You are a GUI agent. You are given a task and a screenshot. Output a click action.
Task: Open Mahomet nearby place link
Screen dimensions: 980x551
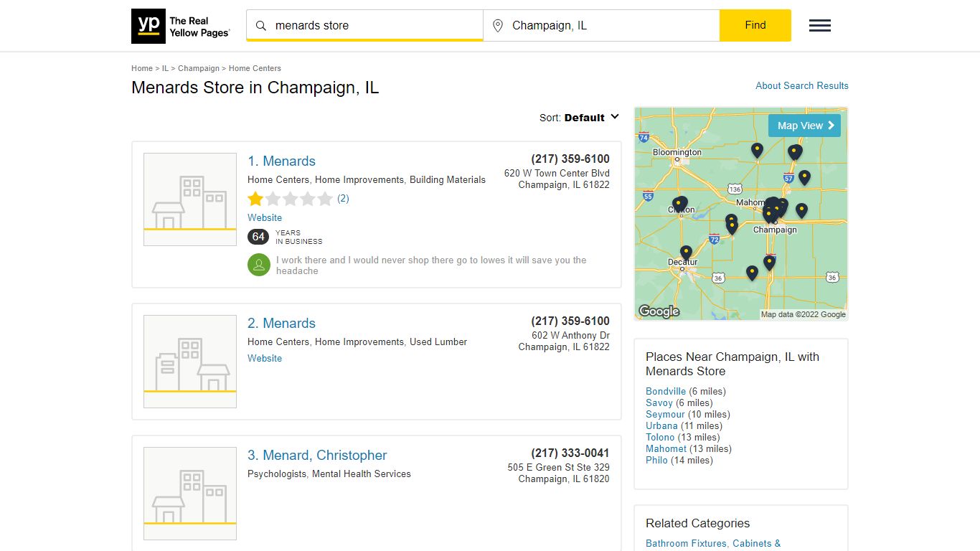[x=666, y=448]
